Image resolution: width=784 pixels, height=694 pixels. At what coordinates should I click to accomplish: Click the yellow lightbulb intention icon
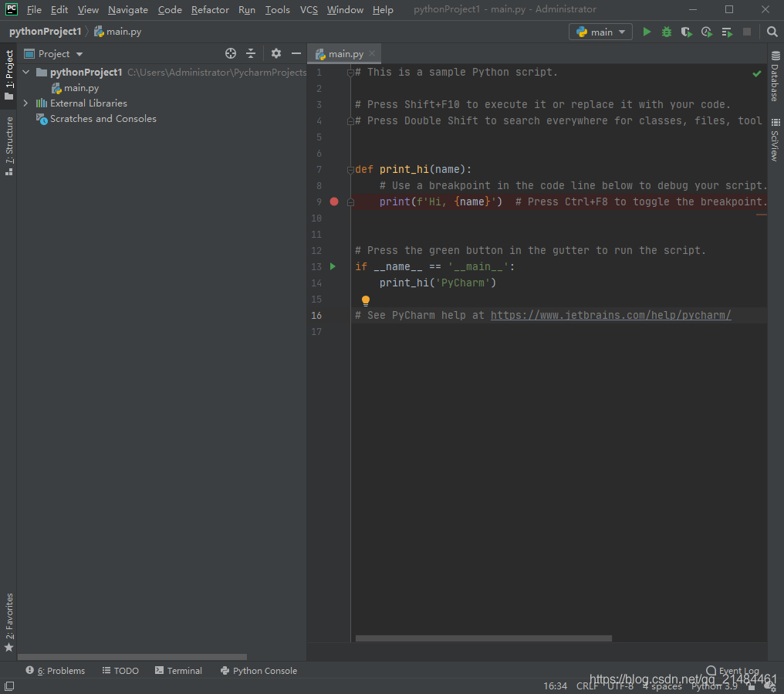click(x=366, y=300)
